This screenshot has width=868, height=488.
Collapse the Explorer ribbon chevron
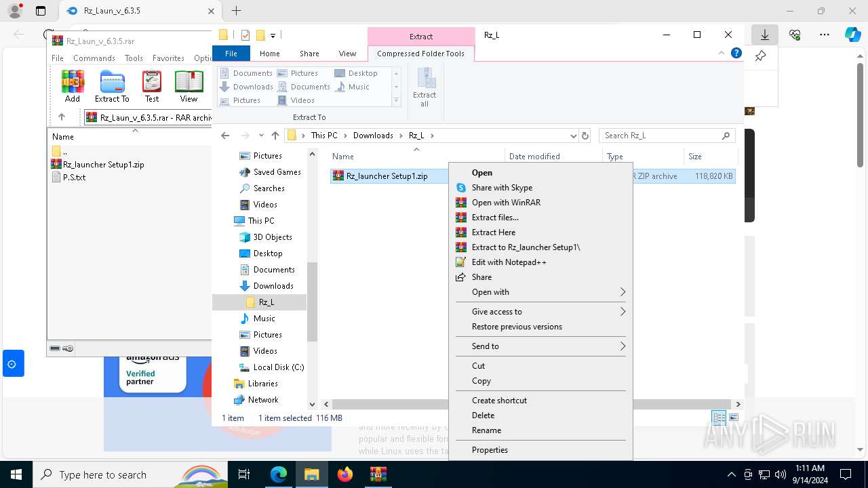point(722,54)
